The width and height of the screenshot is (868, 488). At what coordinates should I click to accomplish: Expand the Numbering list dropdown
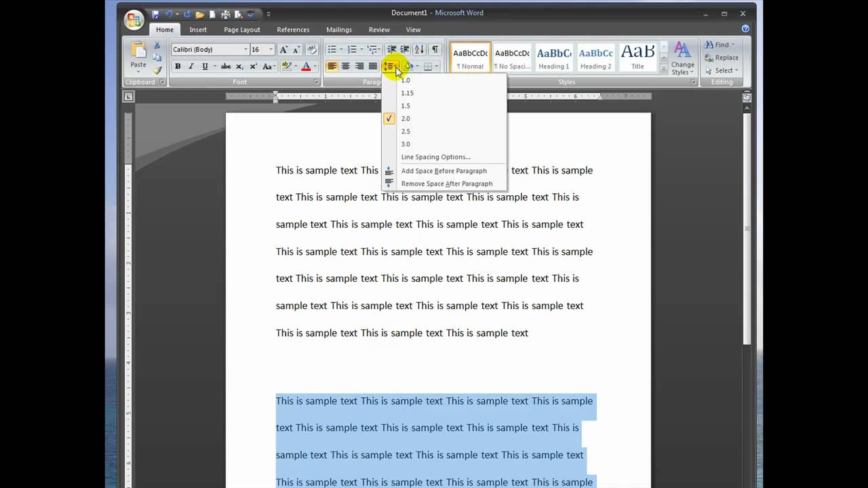[361, 49]
